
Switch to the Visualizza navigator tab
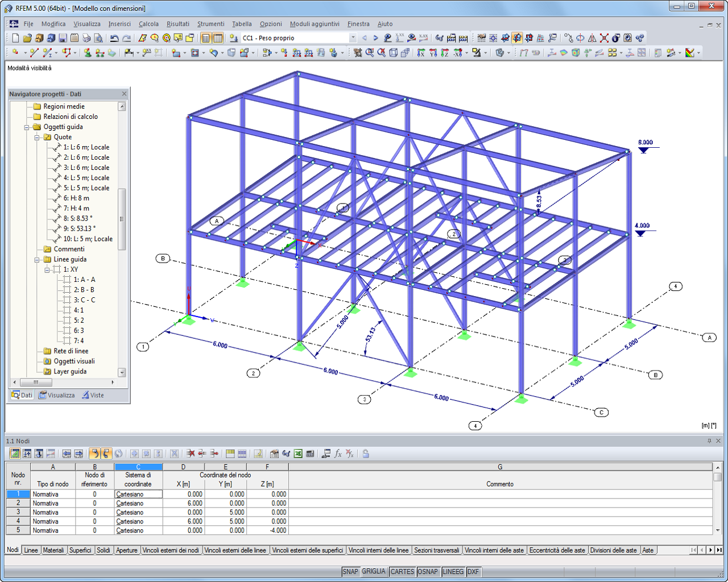click(57, 395)
